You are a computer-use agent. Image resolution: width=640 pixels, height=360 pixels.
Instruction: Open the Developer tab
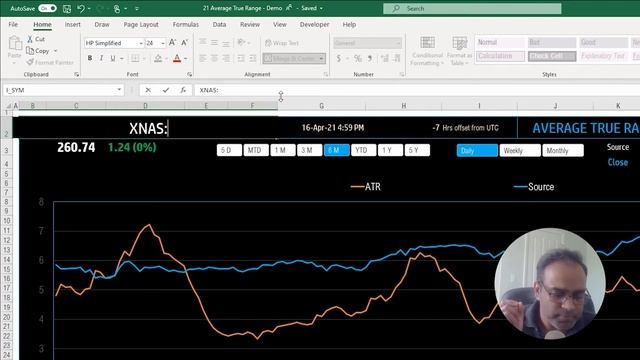coord(314,24)
